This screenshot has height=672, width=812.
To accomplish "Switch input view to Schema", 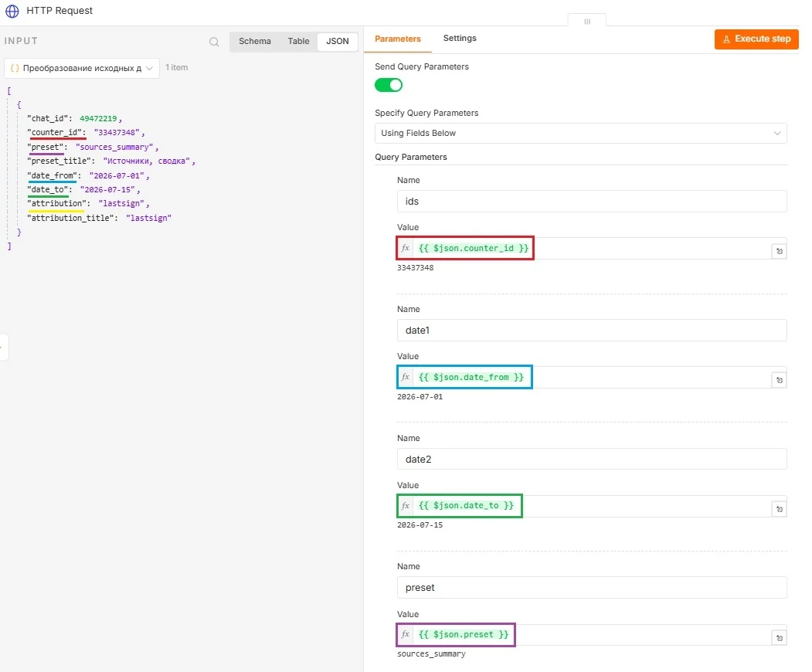I will coord(254,41).
